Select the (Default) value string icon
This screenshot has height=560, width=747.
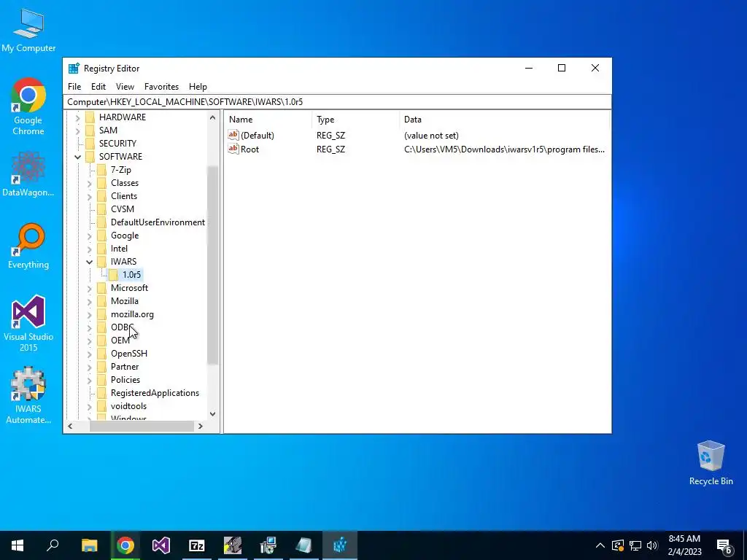tap(233, 135)
